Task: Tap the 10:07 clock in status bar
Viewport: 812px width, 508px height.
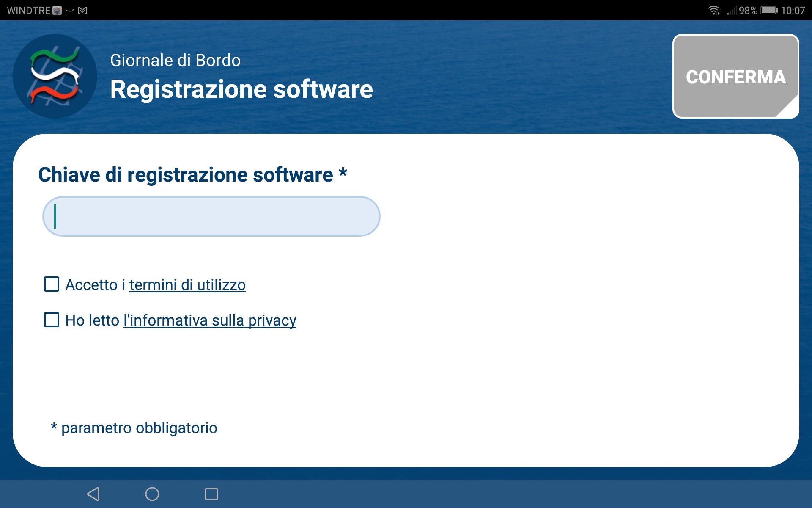Action: coord(793,10)
